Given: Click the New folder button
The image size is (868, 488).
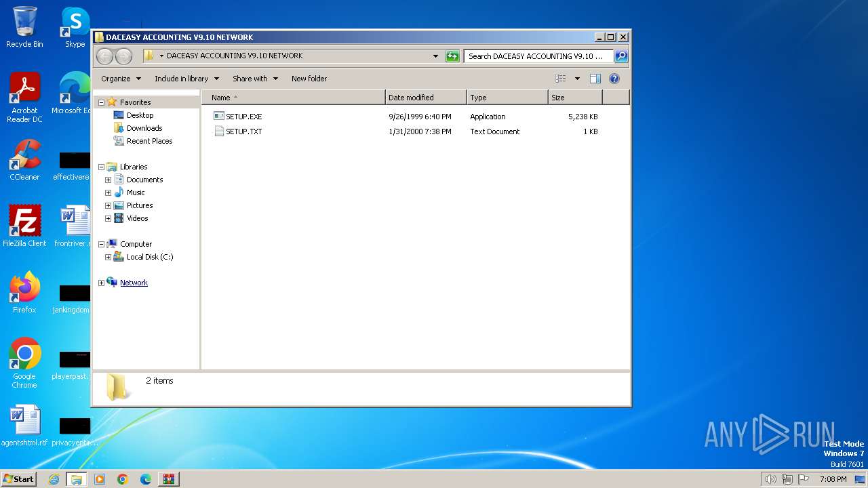Looking at the screenshot, I should pos(309,79).
